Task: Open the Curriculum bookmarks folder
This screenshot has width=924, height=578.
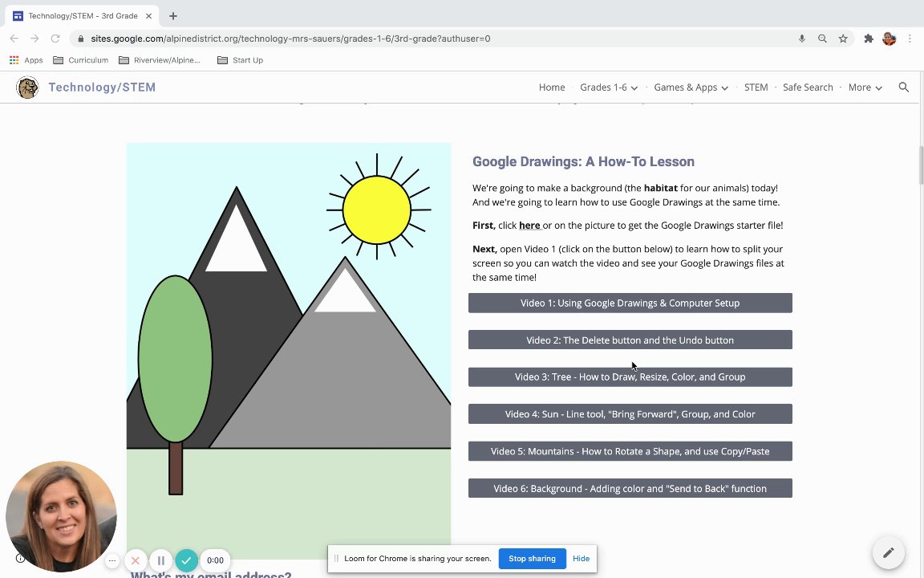Action: pos(81,60)
